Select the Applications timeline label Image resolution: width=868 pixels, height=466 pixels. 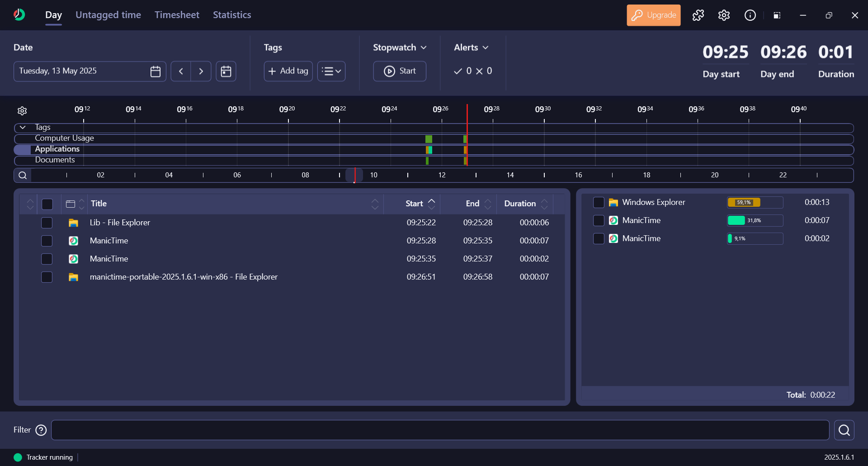(x=57, y=149)
